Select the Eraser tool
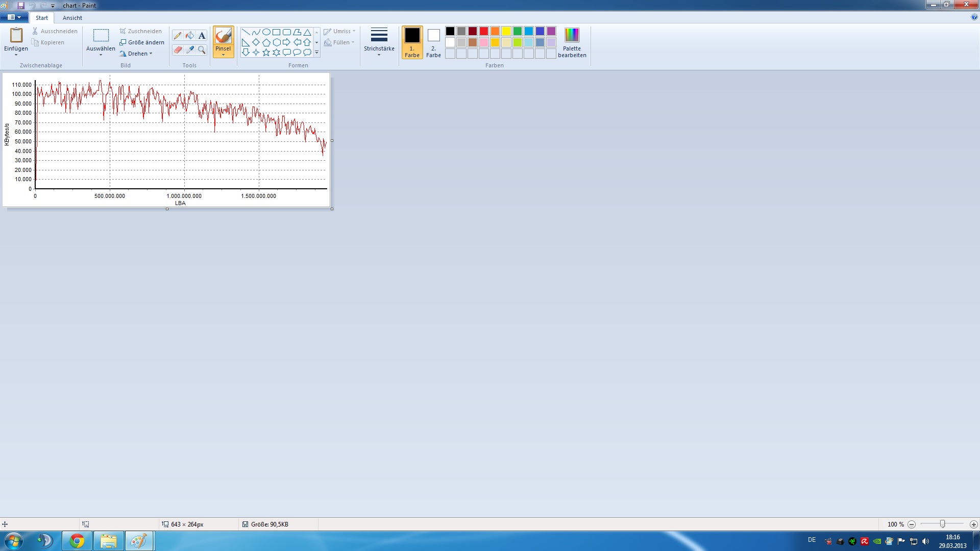The width and height of the screenshot is (980, 551). coord(177,49)
